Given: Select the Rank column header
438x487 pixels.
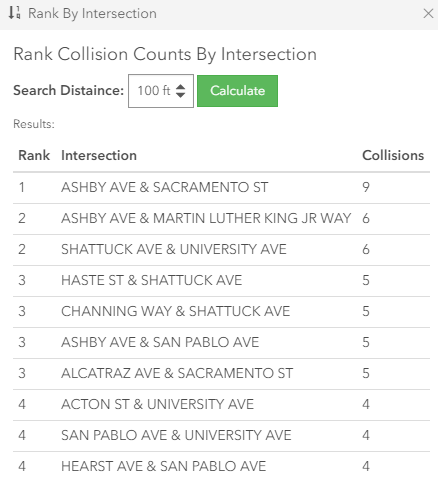Looking at the screenshot, I should pos(34,155).
